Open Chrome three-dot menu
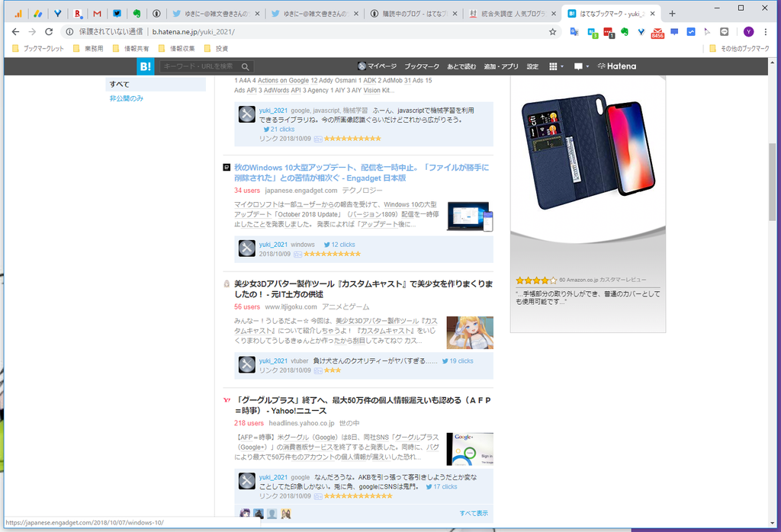The height and width of the screenshot is (532, 781). pos(766,32)
